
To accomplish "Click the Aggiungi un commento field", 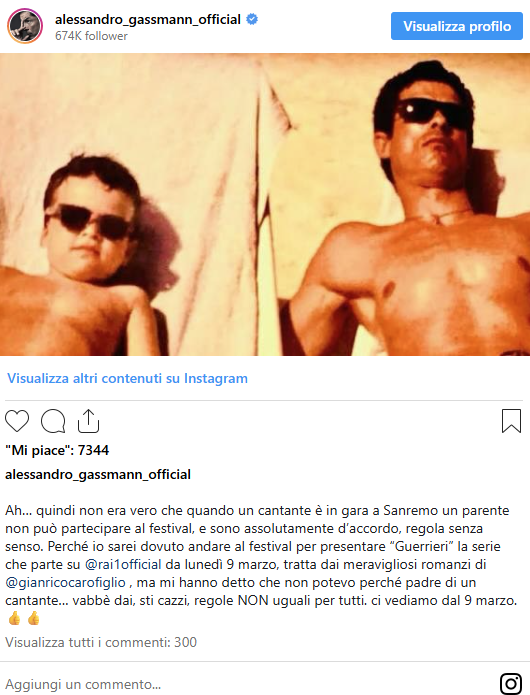I will click(248, 684).
